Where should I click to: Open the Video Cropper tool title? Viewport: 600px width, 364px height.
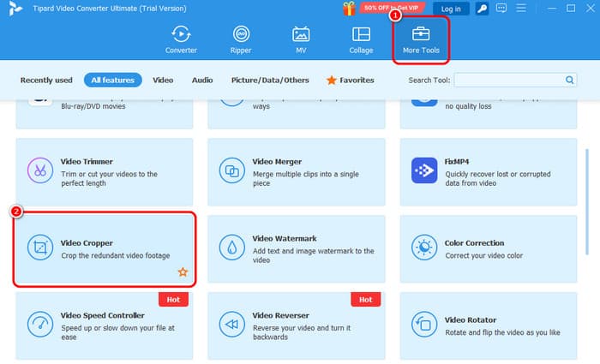tap(87, 243)
